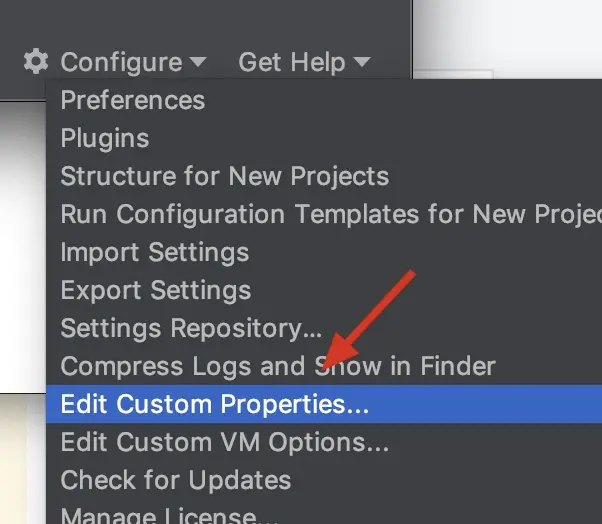Click the arrow next to Configure
602x524 pixels.
tap(198, 62)
